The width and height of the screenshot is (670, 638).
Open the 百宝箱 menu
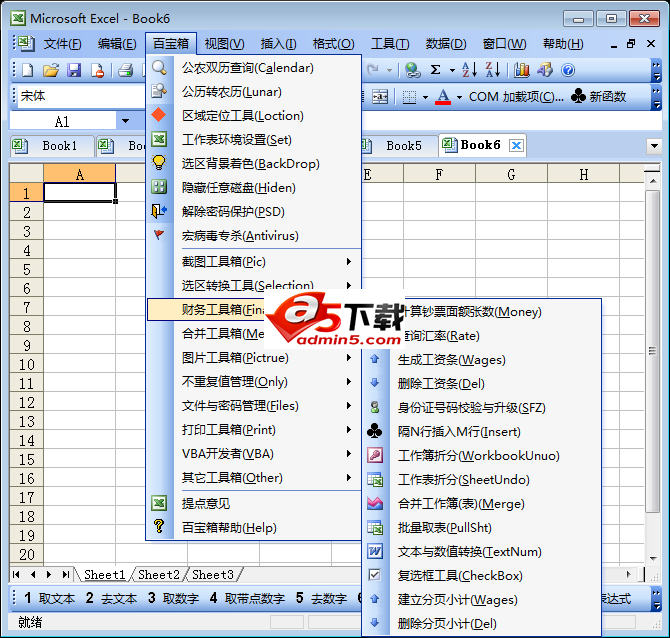[171, 44]
